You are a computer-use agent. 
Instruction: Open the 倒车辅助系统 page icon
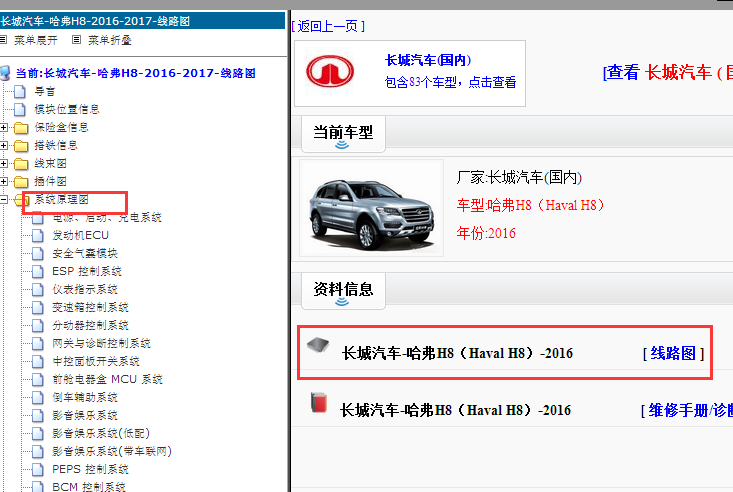click(38, 398)
